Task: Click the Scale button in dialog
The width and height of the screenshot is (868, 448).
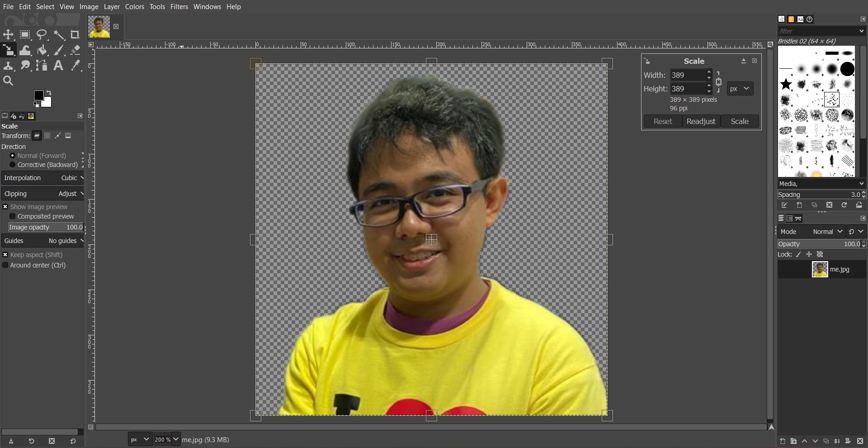Action: tap(739, 121)
